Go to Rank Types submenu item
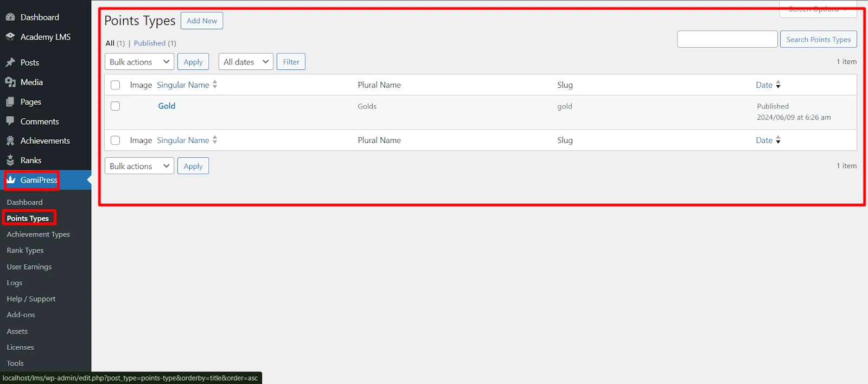Image resolution: width=868 pixels, height=384 pixels. coord(25,251)
